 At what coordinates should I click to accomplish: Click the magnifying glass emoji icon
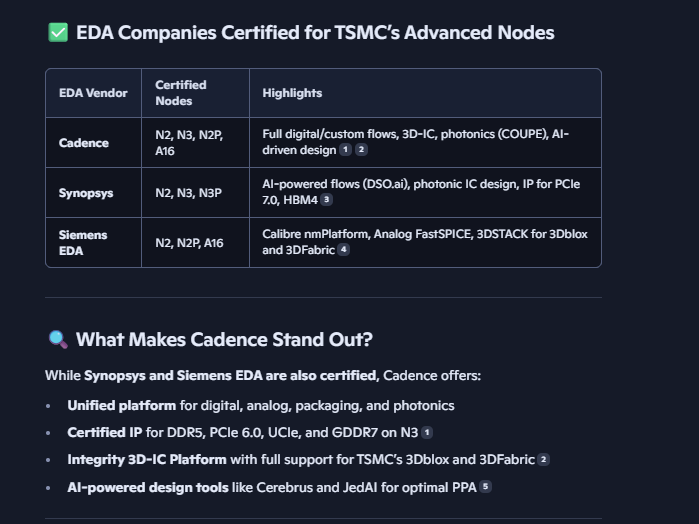[x=58, y=339]
